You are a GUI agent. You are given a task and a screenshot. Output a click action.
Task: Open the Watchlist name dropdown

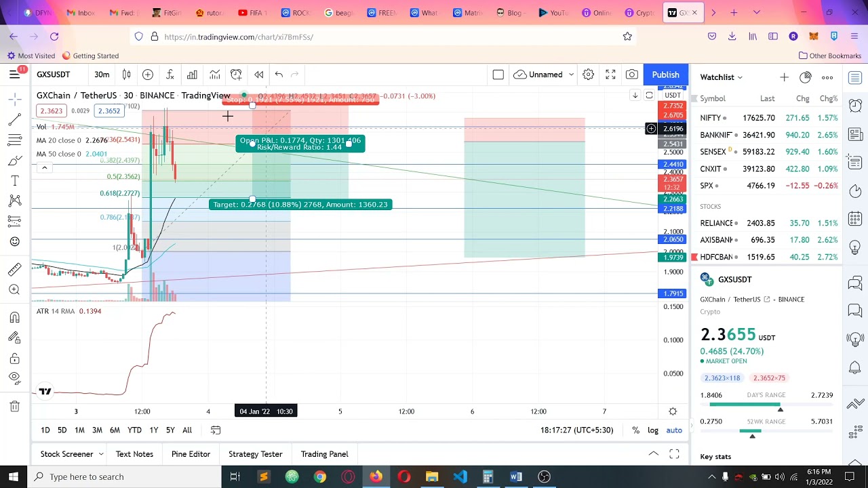coord(722,77)
